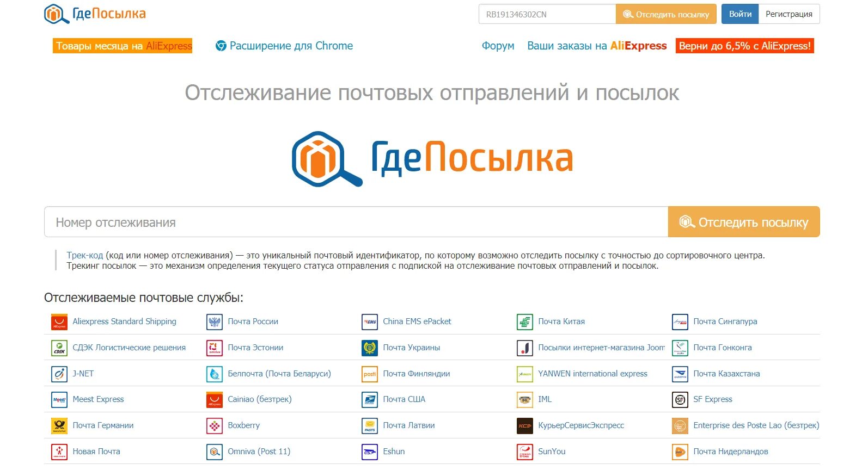Click the Почта Эстонии Omniva icon
This screenshot has width=868, height=470.
[215, 348]
